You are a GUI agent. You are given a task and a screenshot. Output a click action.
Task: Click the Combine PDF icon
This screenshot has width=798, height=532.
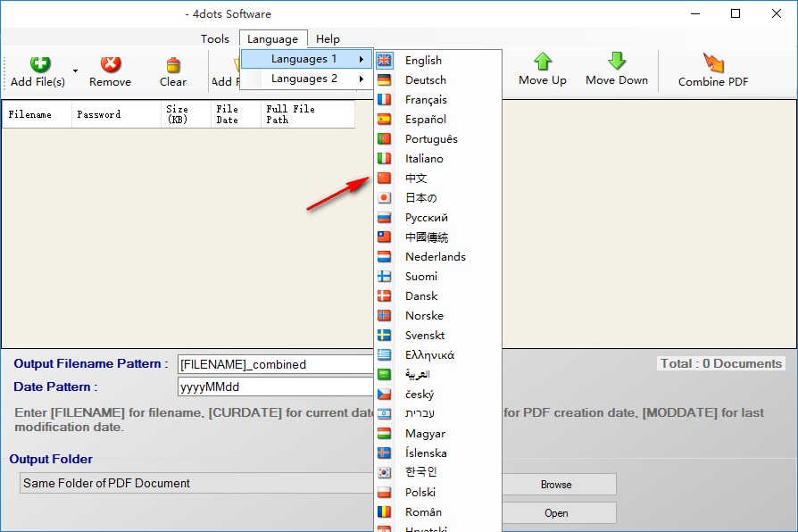[x=713, y=63]
